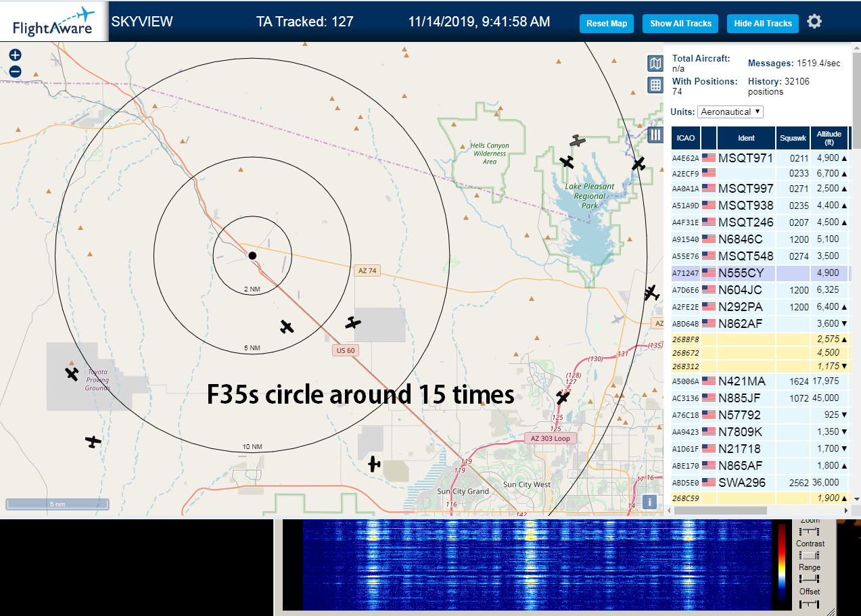Click the waterfall spectrogram display
Image resolution: width=861 pixels, height=616 pixels.
(x=537, y=565)
